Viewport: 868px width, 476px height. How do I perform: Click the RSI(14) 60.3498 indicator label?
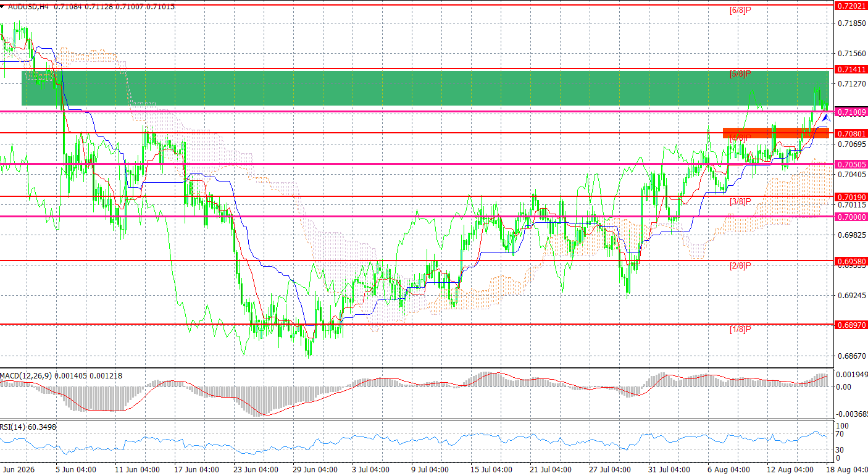(x=28, y=427)
